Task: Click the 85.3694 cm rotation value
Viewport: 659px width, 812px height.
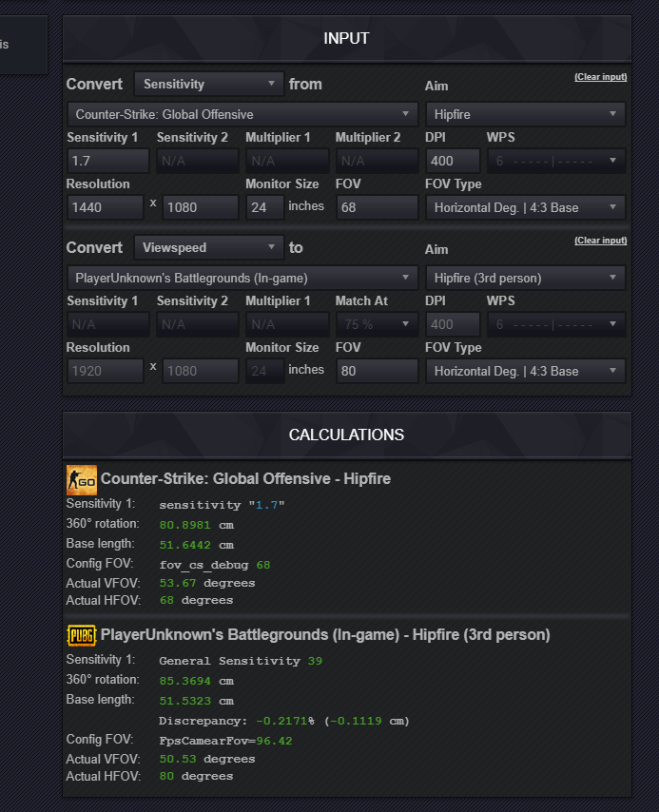Action: [196, 681]
